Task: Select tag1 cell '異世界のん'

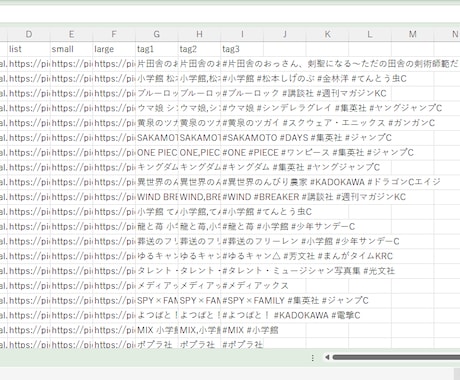Action: pyautogui.click(x=157, y=182)
